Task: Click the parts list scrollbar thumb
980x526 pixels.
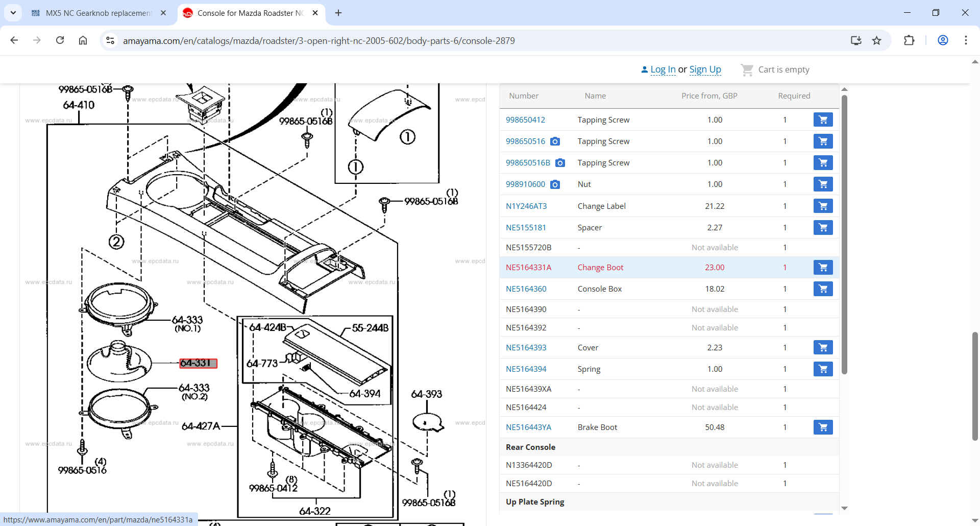Action: [844, 235]
